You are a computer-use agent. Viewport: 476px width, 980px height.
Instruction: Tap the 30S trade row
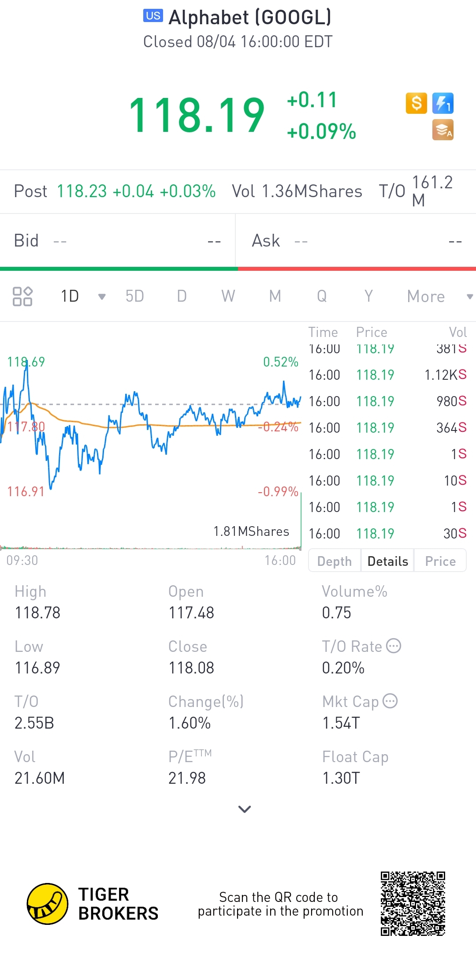click(x=388, y=534)
